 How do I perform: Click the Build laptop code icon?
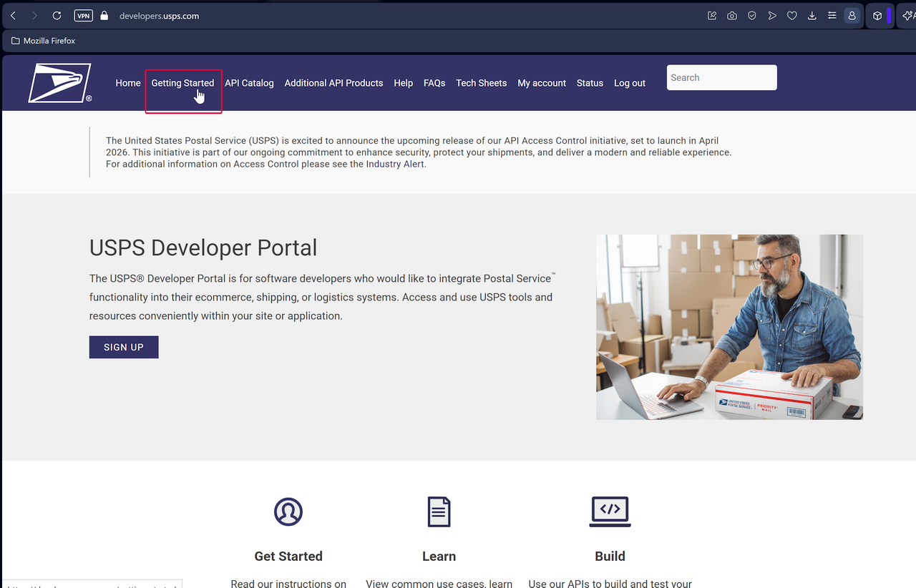click(610, 511)
